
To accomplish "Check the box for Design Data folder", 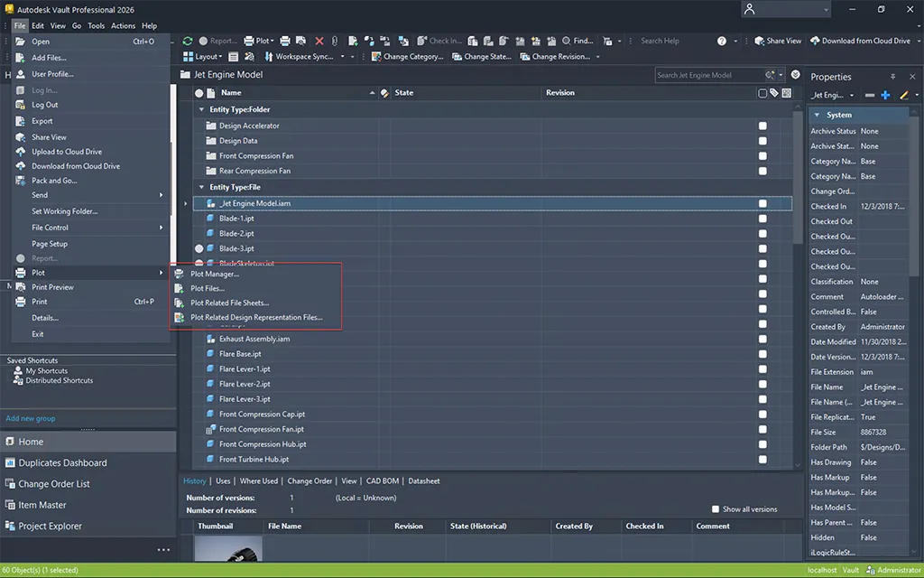I will (x=762, y=141).
